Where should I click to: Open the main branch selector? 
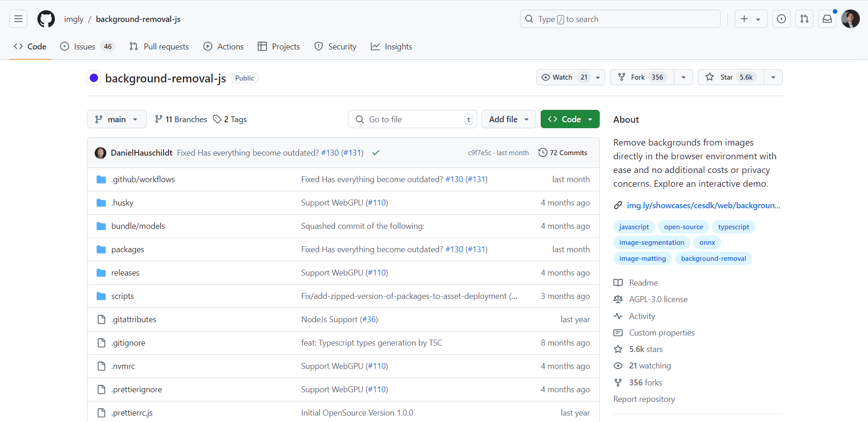coord(117,119)
